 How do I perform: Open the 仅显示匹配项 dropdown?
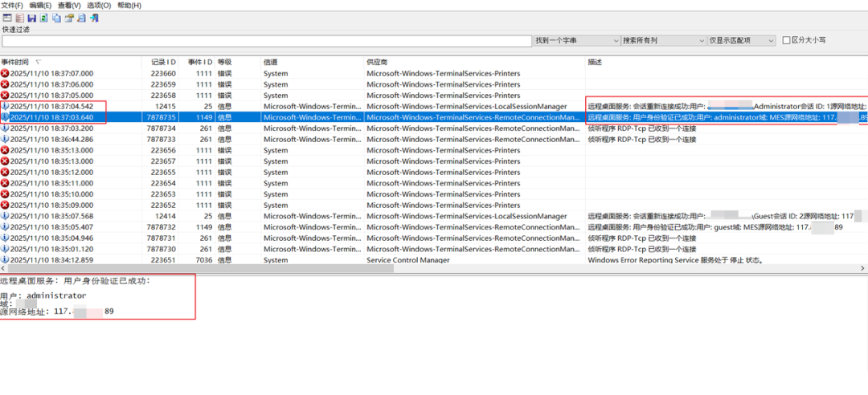(742, 40)
